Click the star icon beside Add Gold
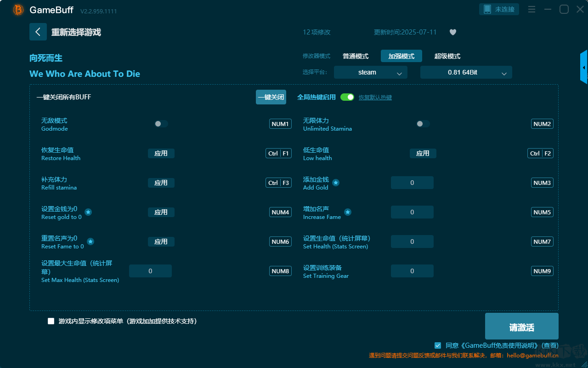The width and height of the screenshot is (588, 368). [x=336, y=183]
